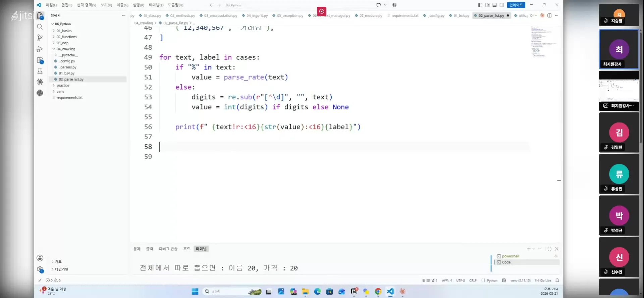Open the Python extension view
The width and height of the screenshot is (644, 298).
click(40, 93)
